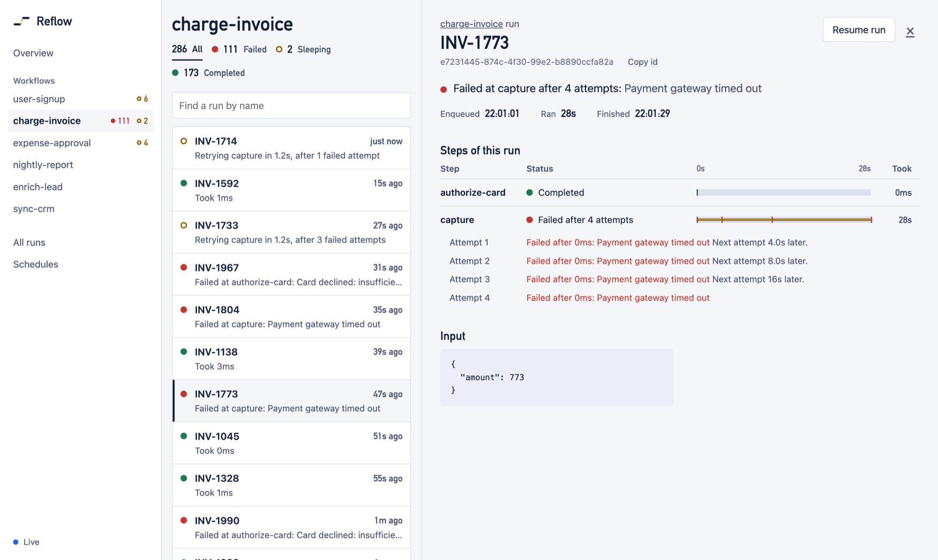Click the sleeping status ring of INV-1733
The image size is (938, 560).
pyautogui.click(x=184, y=225)
